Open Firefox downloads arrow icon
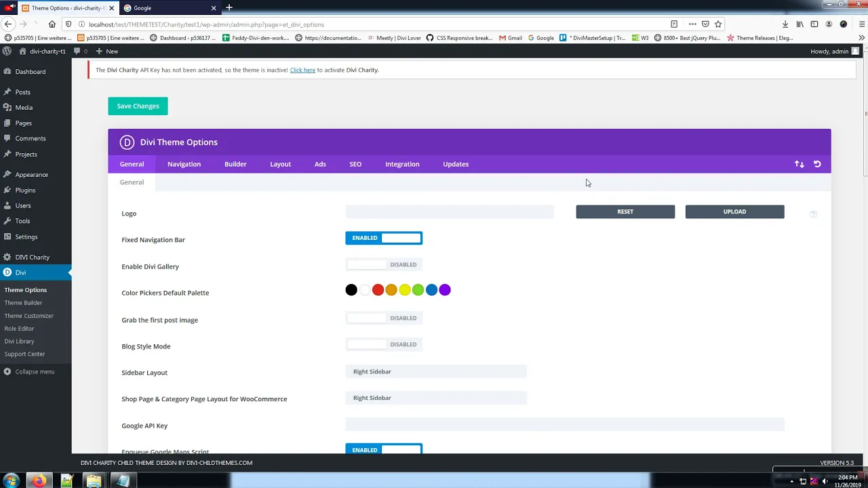 pos(785,24)
